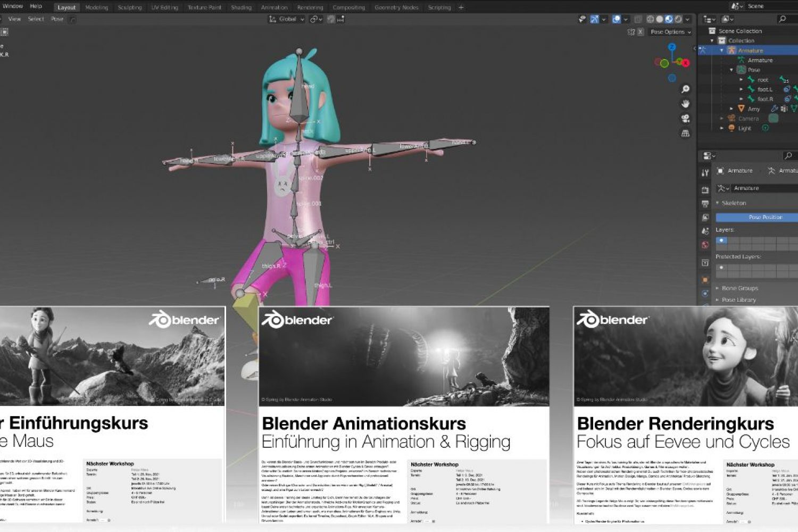Expand the Bone Groups panel
The height and width of the screenshot is (532, 798).
[739, 288]
